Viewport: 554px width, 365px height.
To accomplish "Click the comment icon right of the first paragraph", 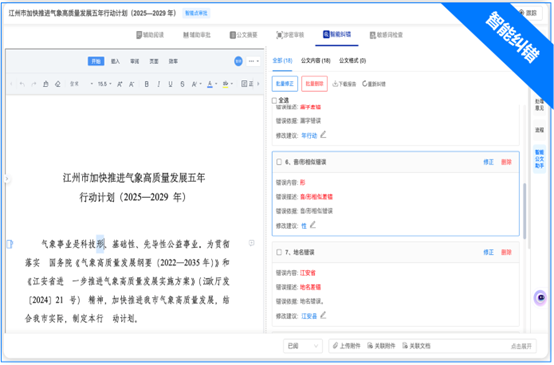I will [x=252, y=243].
